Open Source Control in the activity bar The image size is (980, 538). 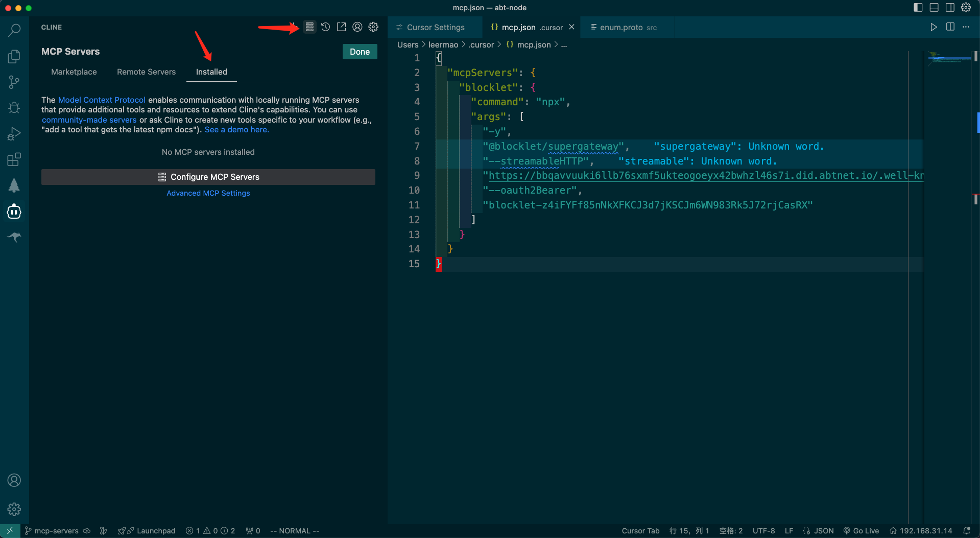[14, 82]
